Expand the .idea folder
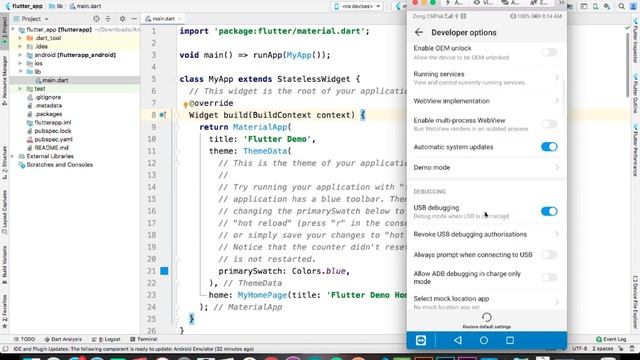 (x=20, y=47)
